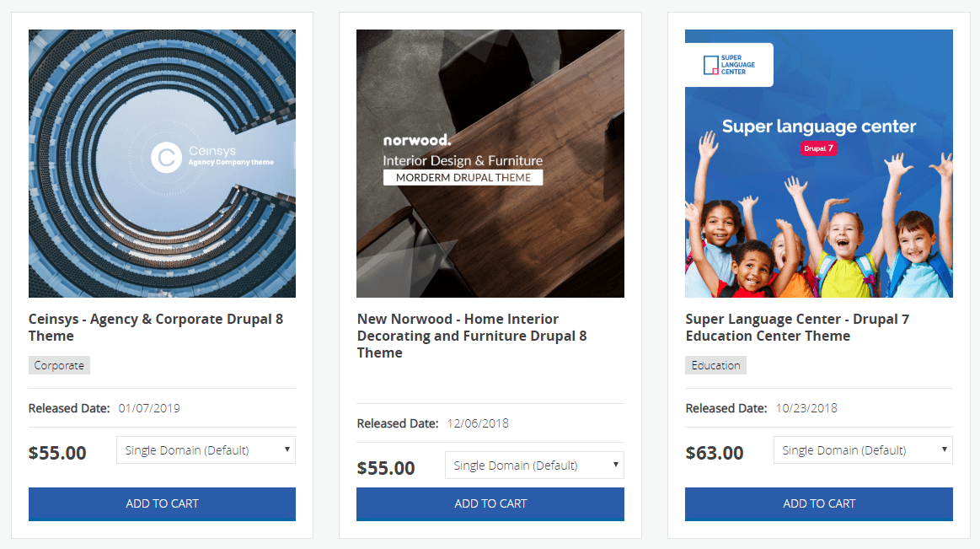
Task: Add New Norwood theme to cart
Action: (490, 503)
